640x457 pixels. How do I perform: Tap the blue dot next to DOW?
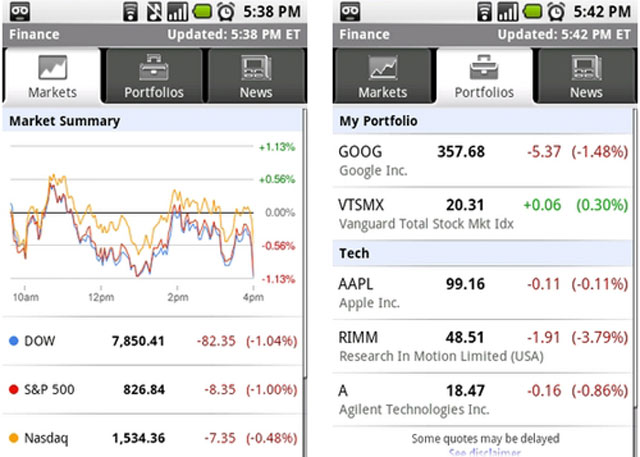pyautogui.click(x=14, y=341)
